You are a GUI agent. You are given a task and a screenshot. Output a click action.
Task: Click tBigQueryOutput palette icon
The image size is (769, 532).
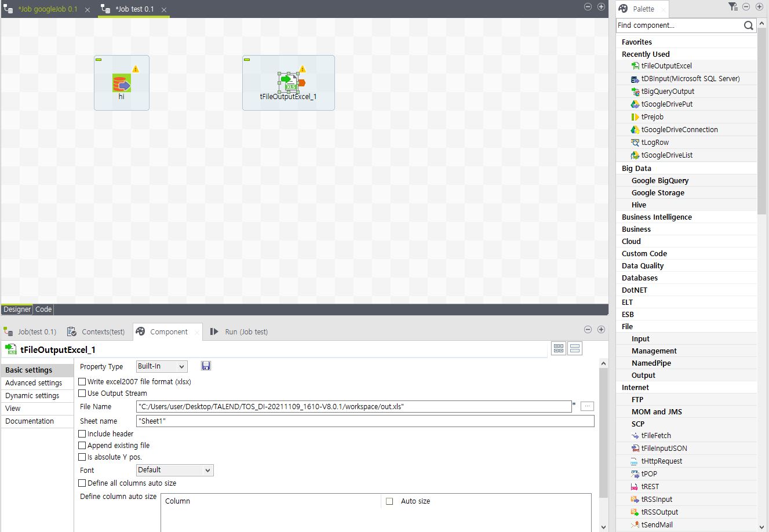635,92
